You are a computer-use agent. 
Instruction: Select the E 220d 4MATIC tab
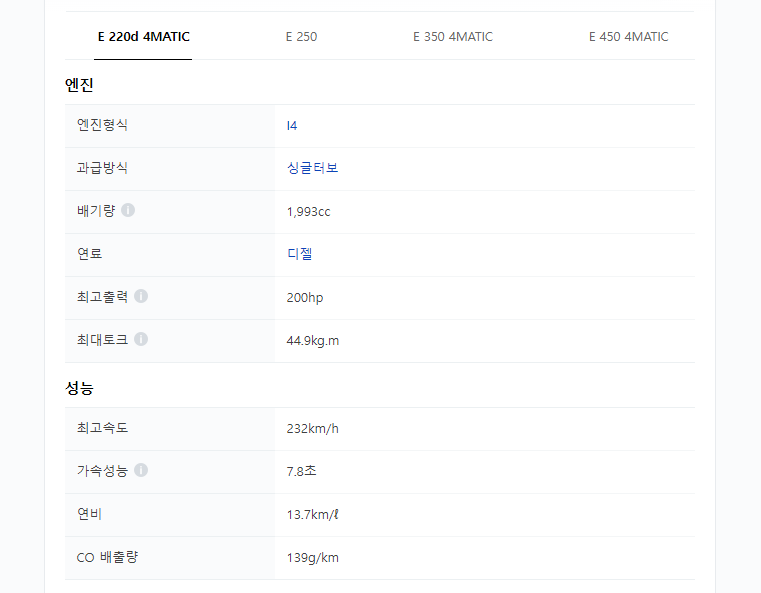click(143, 37)
